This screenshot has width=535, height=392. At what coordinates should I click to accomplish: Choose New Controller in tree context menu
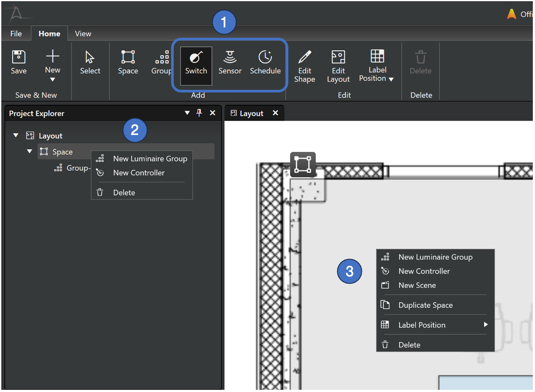tap(142, 172)
